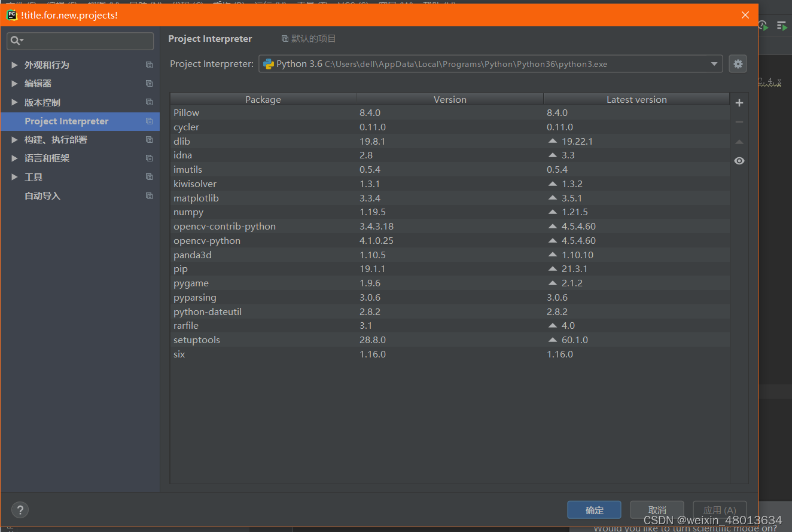Select the six package row
This screenshot has width=792, height=532.
450,354
